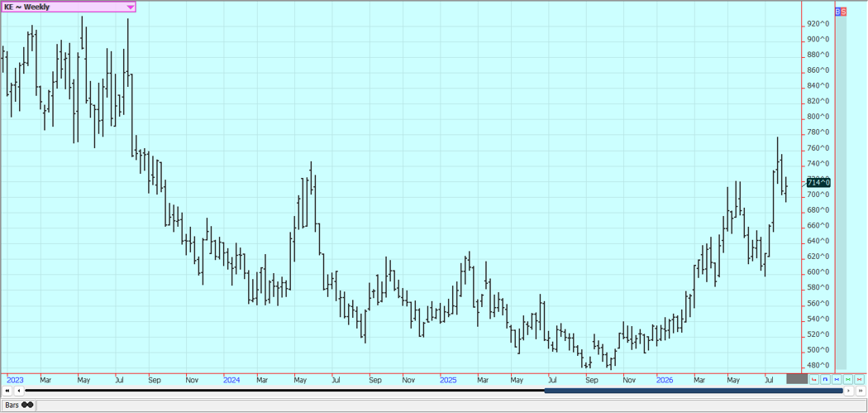Image resolution: width=868 pixels, height=413 pixels.
Task: Click the red S sell button
Action: click(x=844, y=11)
